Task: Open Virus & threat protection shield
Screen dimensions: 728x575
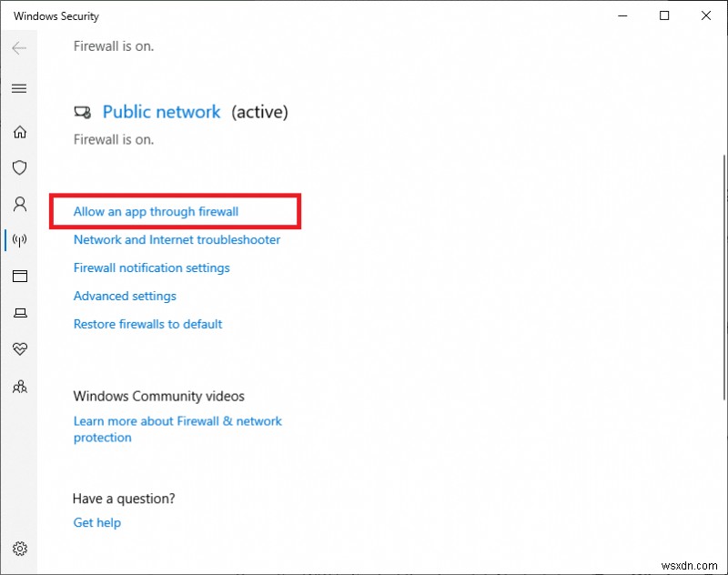Action: 20,167
